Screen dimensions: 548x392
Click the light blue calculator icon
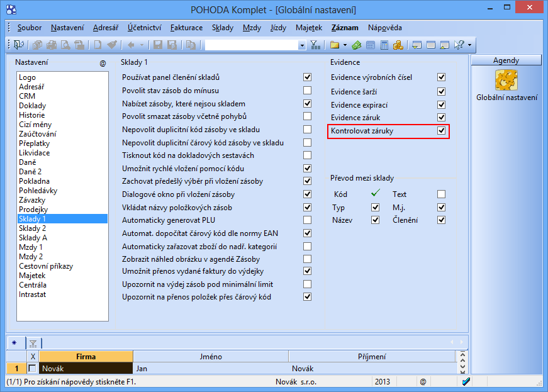[x=371, y=45]
